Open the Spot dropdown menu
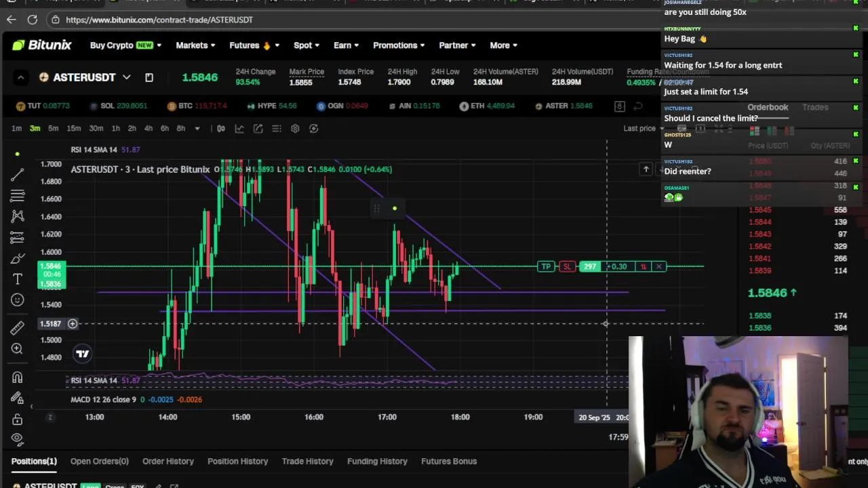 tap(306, 45)
